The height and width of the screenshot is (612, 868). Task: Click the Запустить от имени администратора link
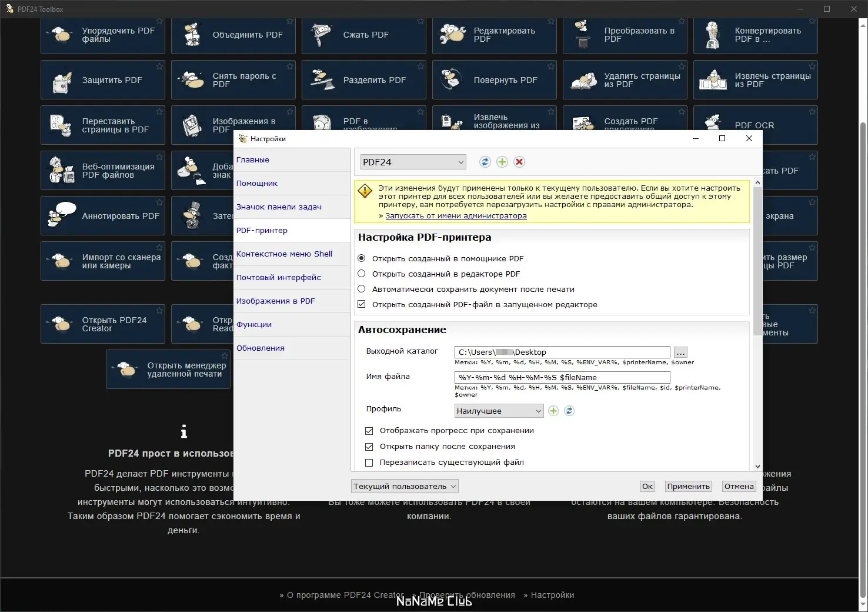tap(456, 216)
